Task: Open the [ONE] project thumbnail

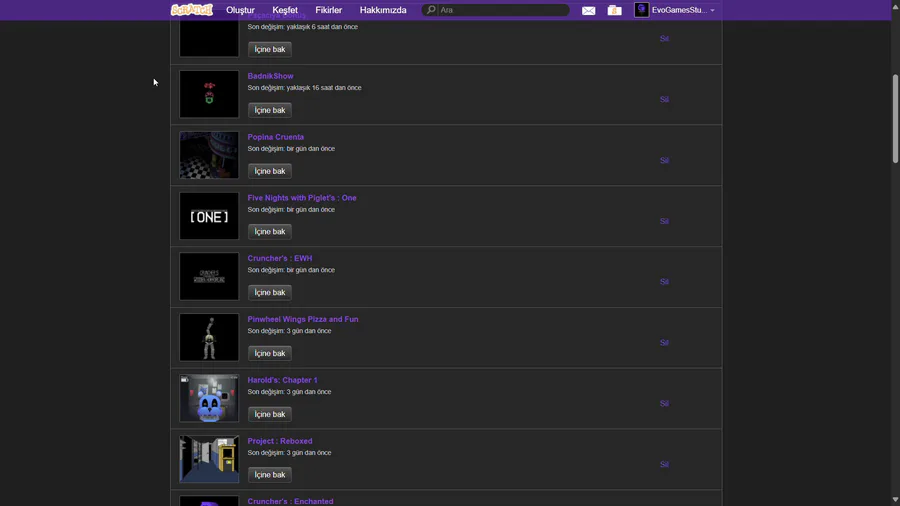Action: [209, 216]
